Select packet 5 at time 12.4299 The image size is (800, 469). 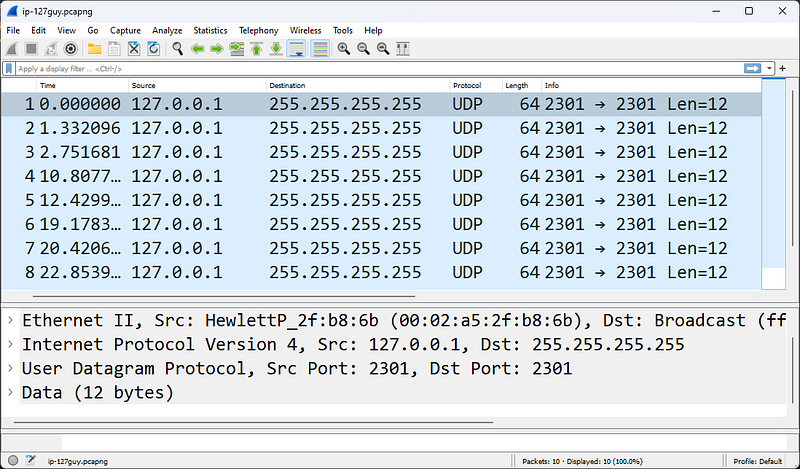tap(381, 200)
